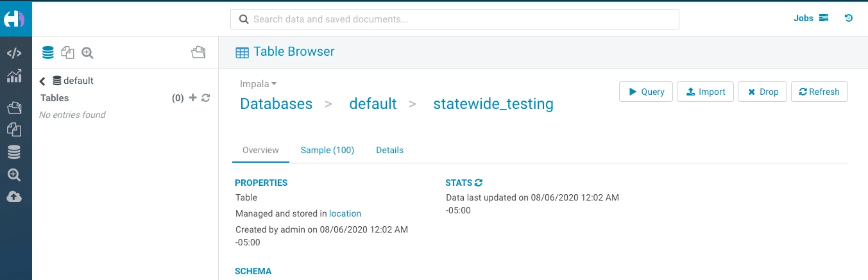Open the Tables database icon in left sidebar
Viewport: 868px width, 280px height.
(14, 152)
